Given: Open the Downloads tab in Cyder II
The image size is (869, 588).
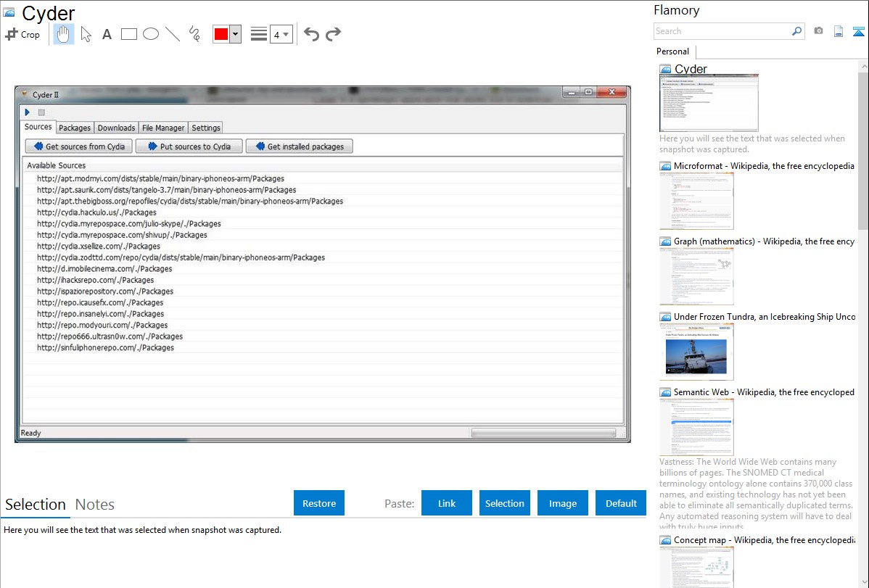Looking at the screenshot, I should (116, 128).
